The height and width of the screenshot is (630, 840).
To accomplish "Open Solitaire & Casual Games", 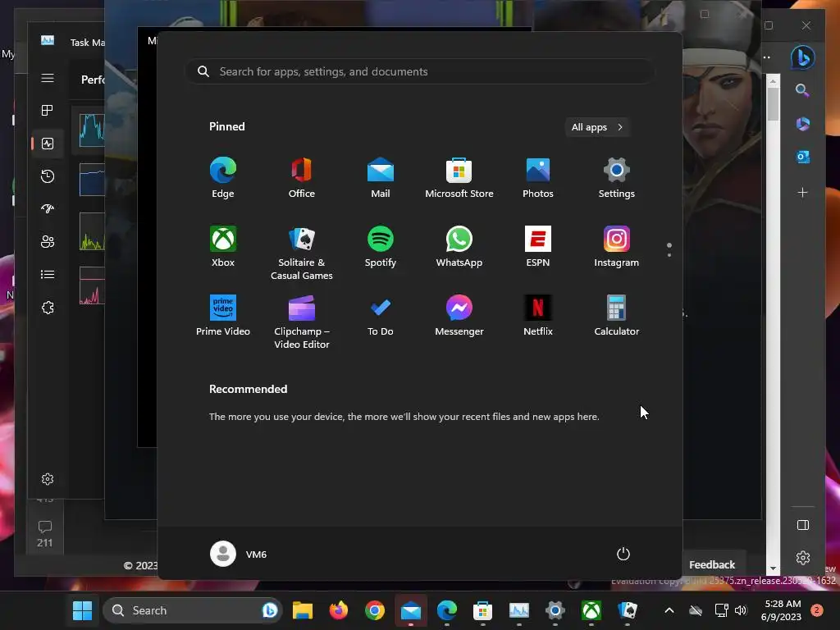I will [x=302, y=253].
